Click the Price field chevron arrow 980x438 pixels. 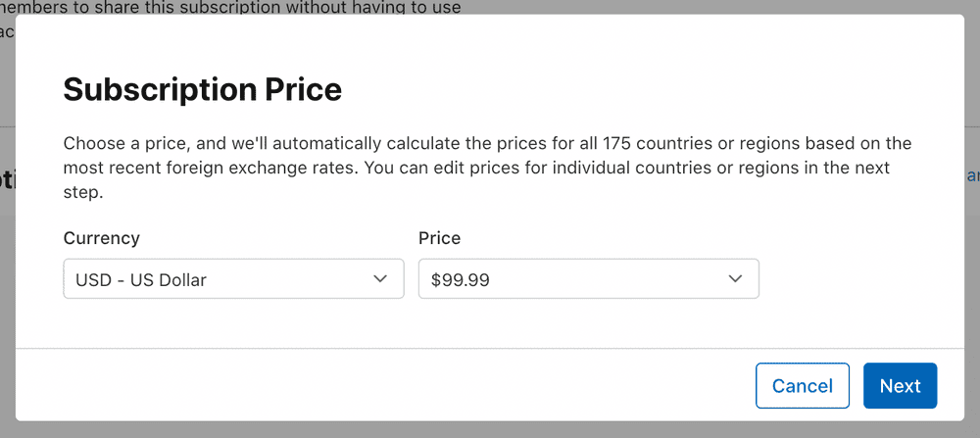(736, 279)
